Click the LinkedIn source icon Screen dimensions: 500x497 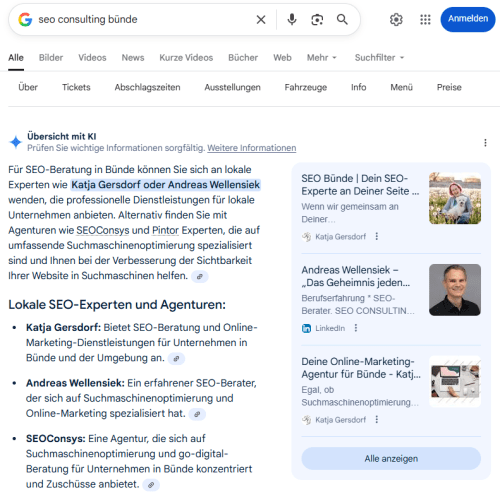(306, 328)
